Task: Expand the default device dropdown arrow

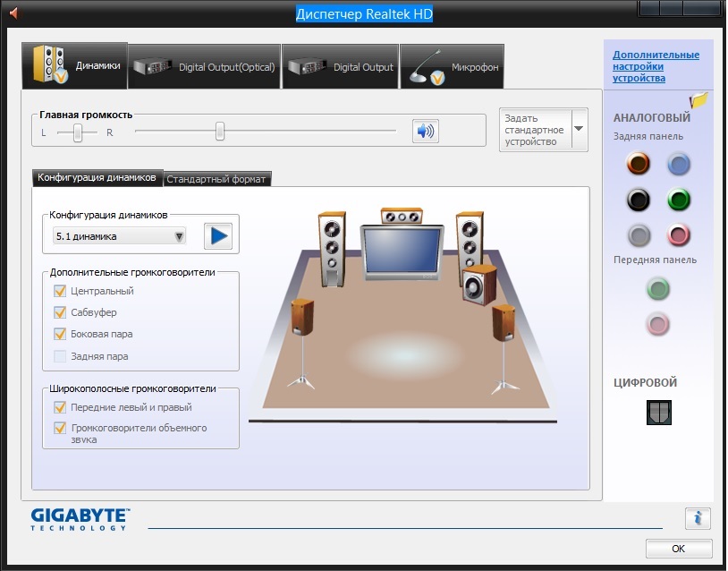Action: [579, 129]
